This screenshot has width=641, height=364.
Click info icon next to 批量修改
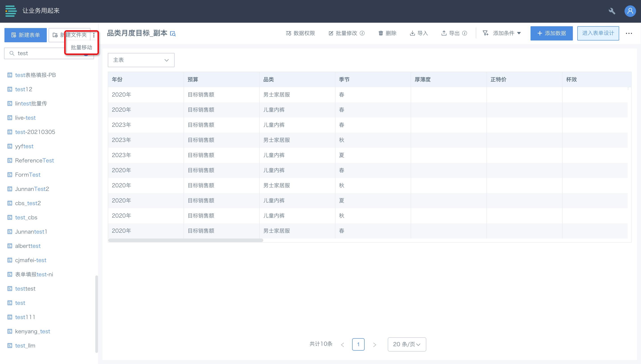362,33
